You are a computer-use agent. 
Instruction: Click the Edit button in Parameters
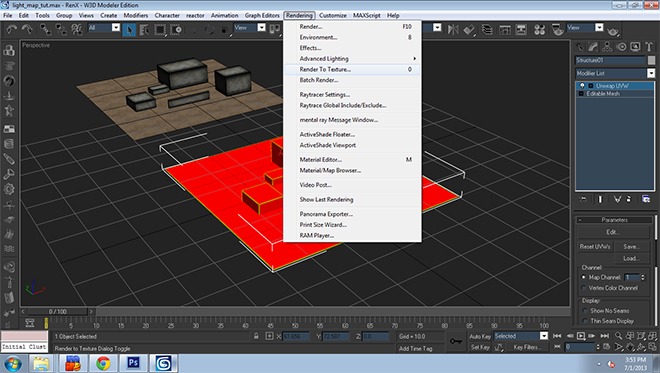pos(612,232)
